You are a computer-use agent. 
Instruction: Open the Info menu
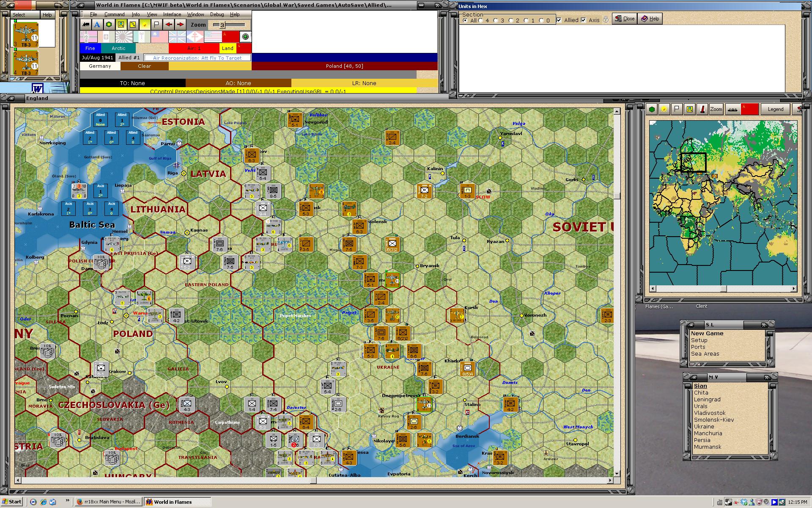click(x=135, y=14)
